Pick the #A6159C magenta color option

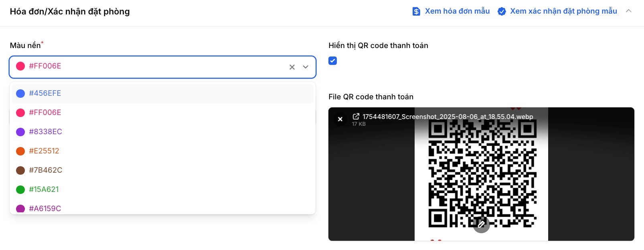pos(163,208)
